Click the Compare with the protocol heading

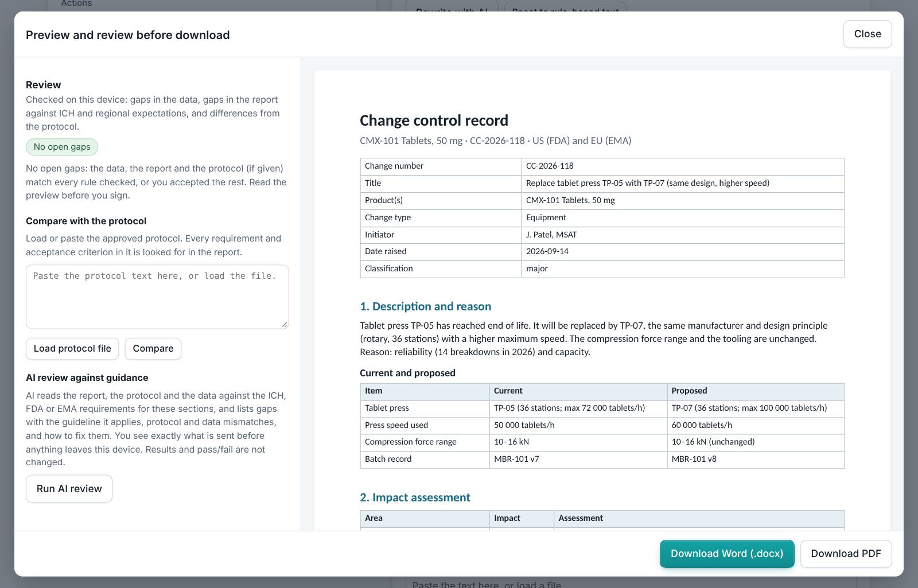[x=86, y=221]
